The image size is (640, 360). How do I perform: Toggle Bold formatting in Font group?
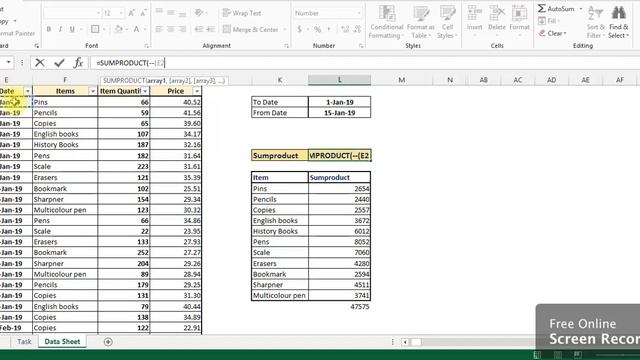[x=49, y=29]
